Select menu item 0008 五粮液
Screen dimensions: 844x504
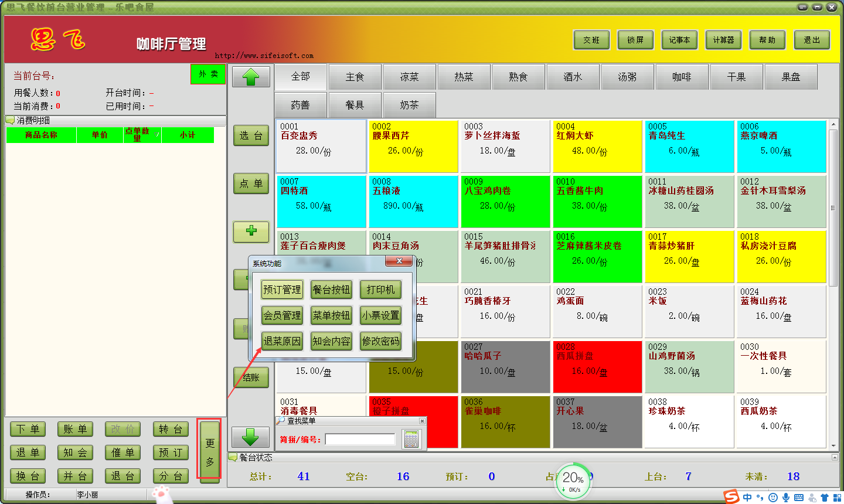(x=413, y=202)
